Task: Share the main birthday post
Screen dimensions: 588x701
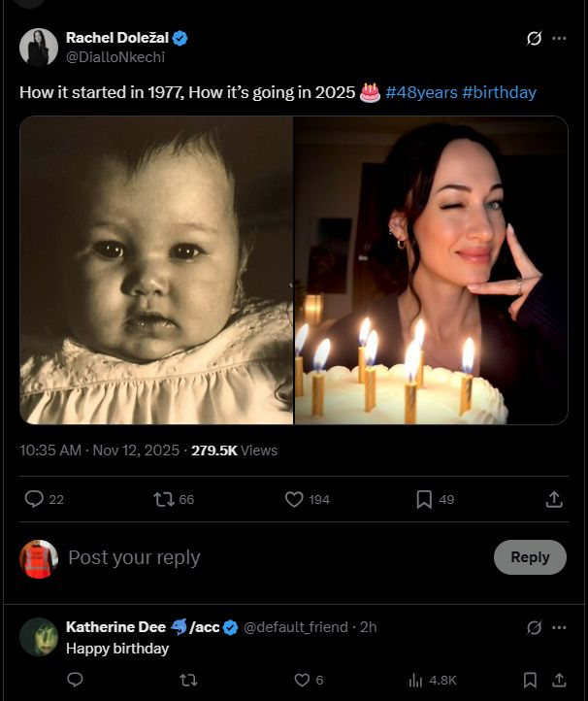Action: pyautogui.click(x=554, y=499)
